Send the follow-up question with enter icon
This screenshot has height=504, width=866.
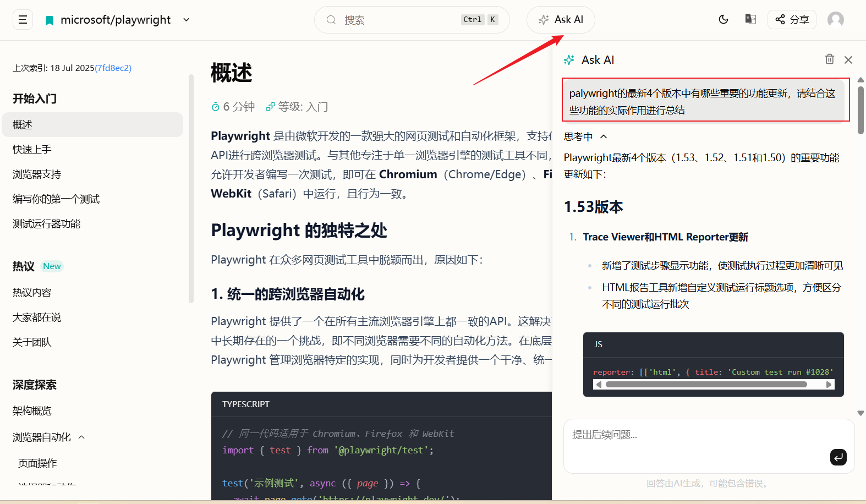click(838, 457)
